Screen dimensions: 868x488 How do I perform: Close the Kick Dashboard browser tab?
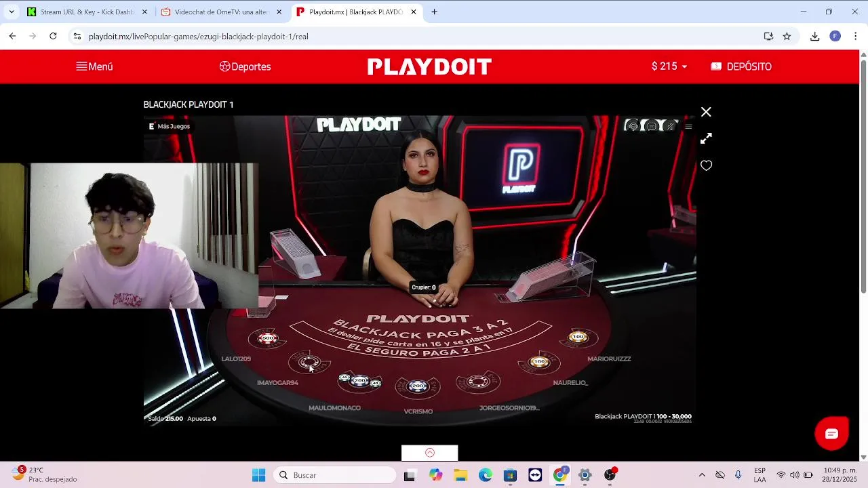click(144, 12)
